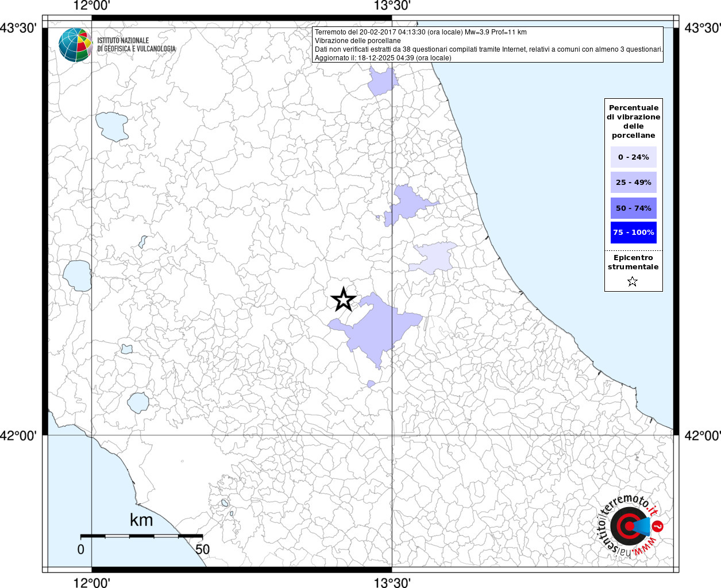
Task: Click 'Istituto Nazionale di Geofisica e Vulcanologia' text
Action: [x=136, y=45]
